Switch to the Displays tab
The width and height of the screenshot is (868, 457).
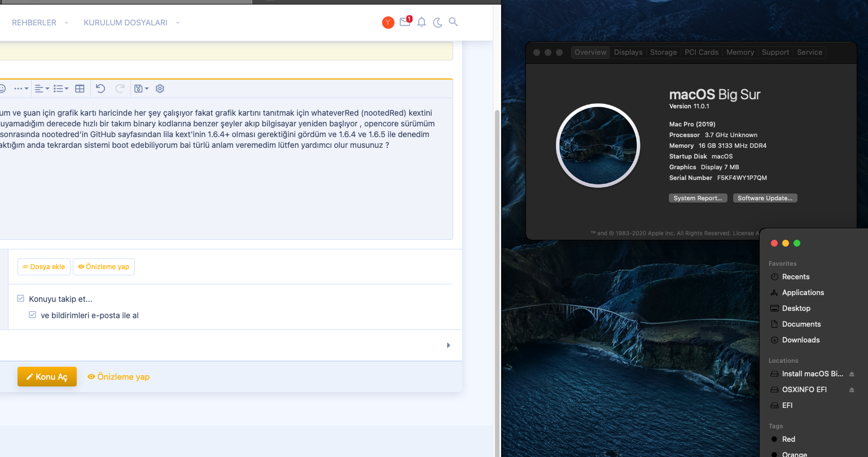(x=628, y=52)
